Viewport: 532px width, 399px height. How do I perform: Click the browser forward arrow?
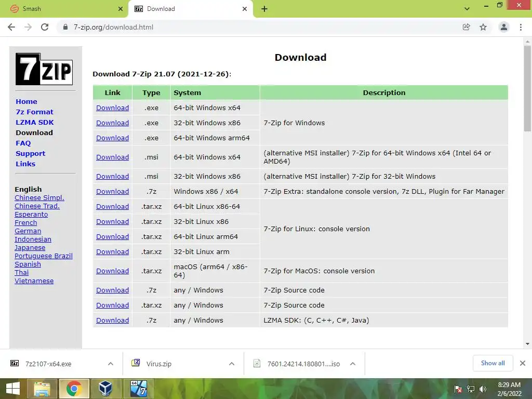[x=28, y=27]
